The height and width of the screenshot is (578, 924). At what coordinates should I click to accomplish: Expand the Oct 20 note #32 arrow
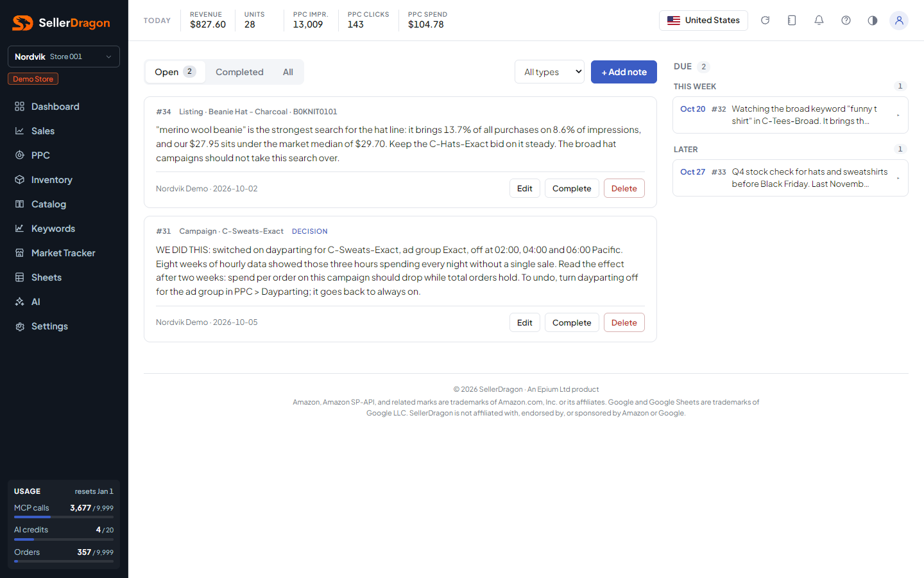click(x=898, y=115)
